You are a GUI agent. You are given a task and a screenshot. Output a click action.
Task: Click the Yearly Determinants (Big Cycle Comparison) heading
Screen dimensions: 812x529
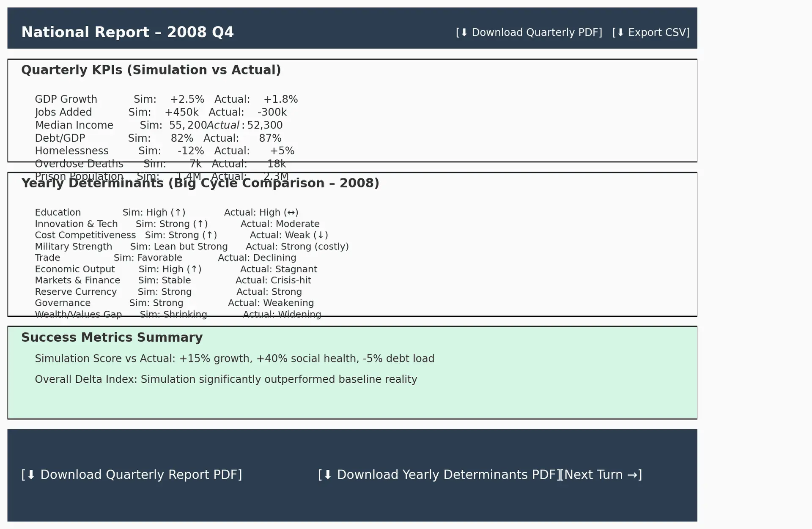(200, 183)
